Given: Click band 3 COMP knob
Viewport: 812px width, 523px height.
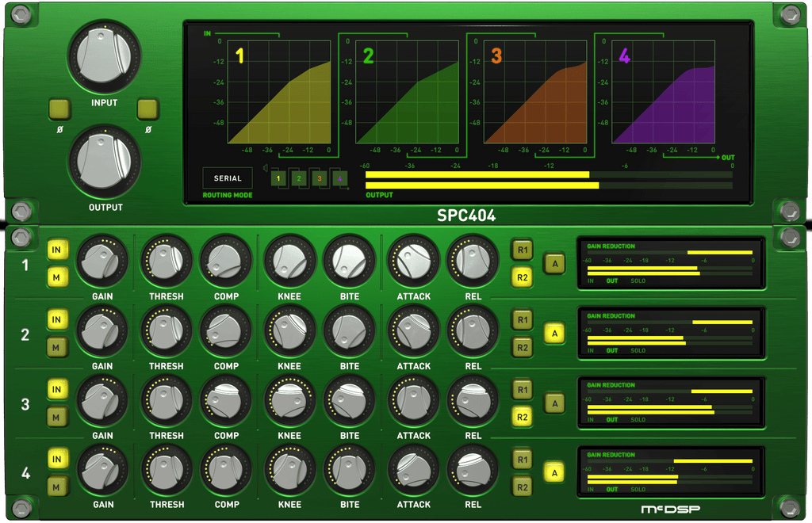Looking at the screenshot, I should [x=226, y=401].
